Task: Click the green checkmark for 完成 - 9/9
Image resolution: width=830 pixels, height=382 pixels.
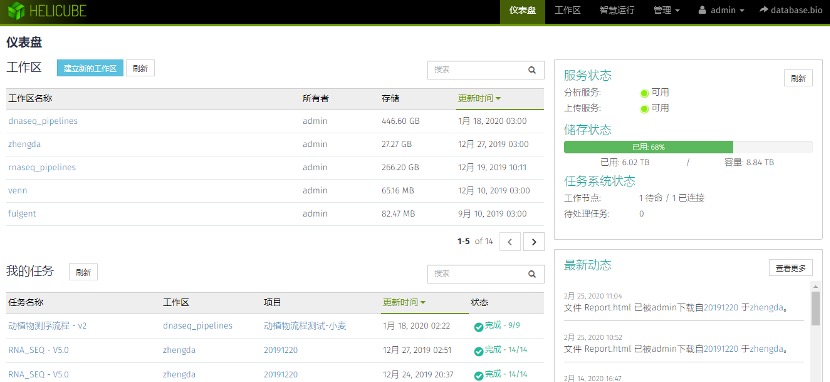Action: click(x=479, y=327)
